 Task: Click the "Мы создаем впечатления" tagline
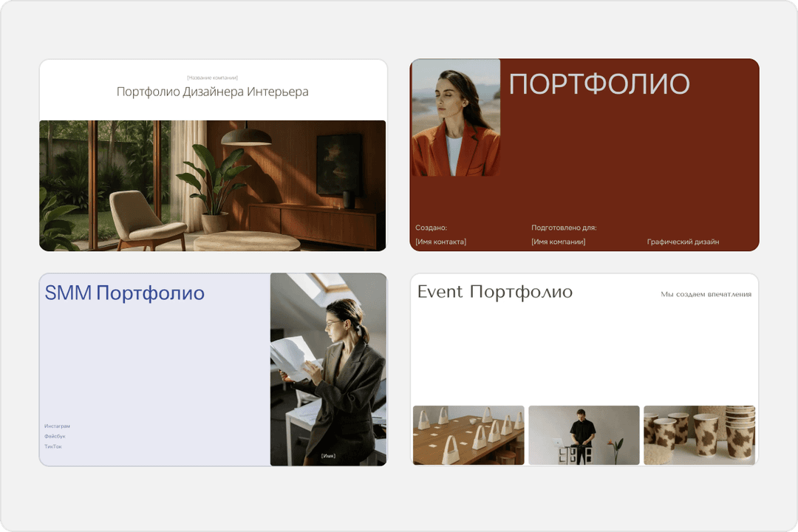pyautogui.click(x=706, y=294)
